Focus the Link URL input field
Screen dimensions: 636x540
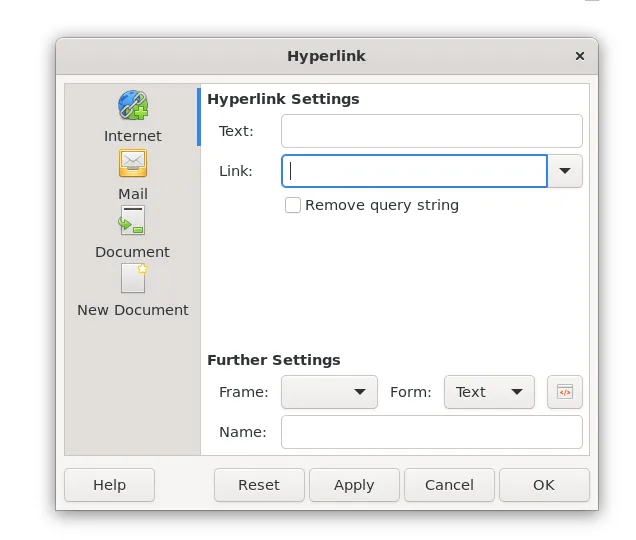(415, 171)
